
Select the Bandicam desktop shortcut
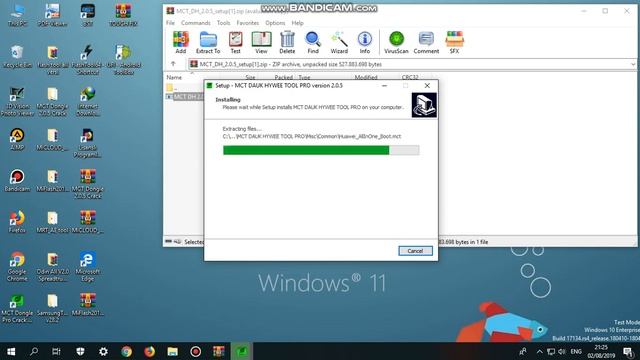pyautogui.click(x=17, y=180)
